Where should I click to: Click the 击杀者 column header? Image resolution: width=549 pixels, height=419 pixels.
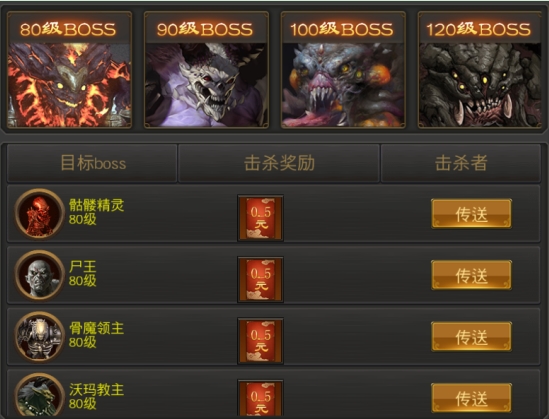(461, 163)
